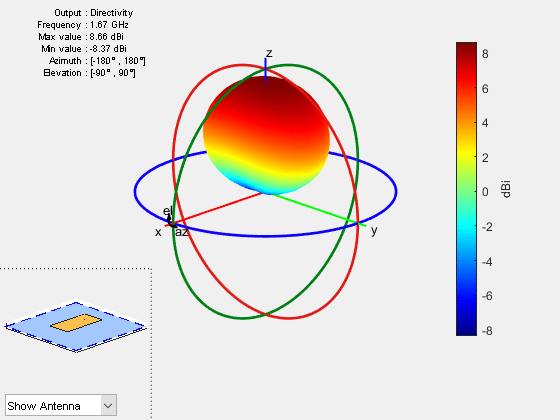The height and width of the screenshot is (420, 560).
Task: Click the y axis label
Action: tap(374, 231)
